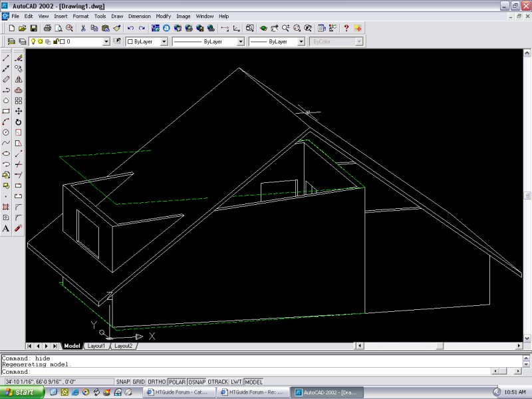Screen dimensions: 532x399
Task: Click the horizontal scrollbar thumb
Action: click(x=440, y=346)
